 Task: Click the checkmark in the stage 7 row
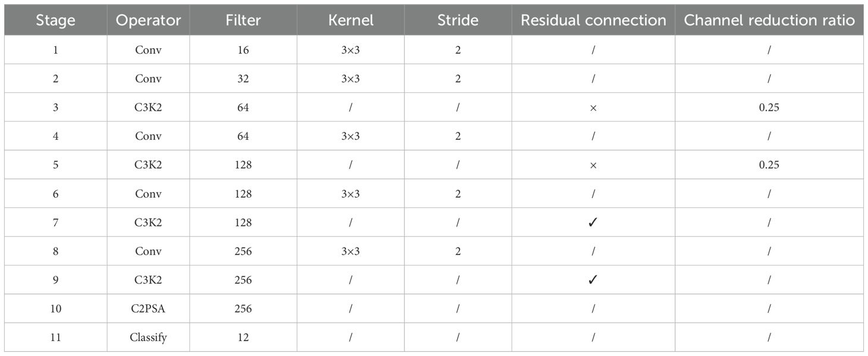592,223
